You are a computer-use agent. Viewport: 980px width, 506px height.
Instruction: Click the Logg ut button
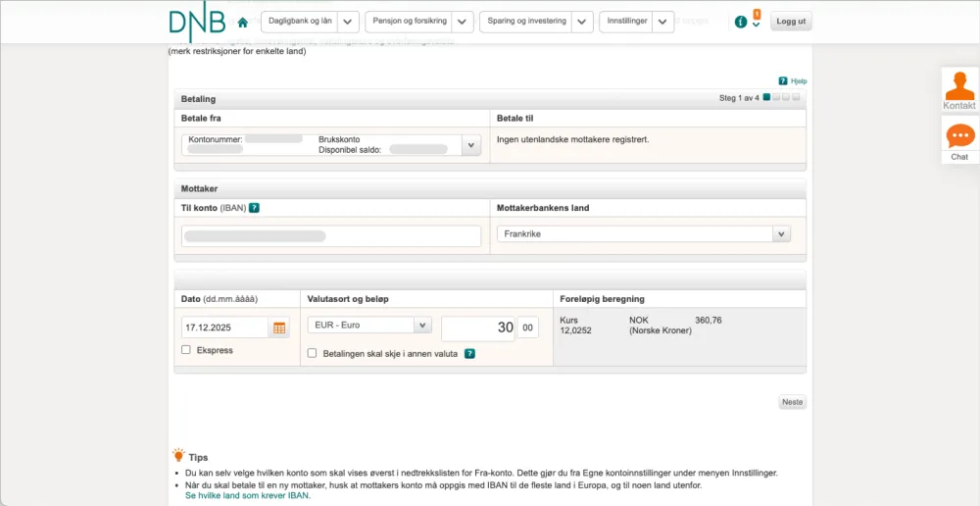791,22
